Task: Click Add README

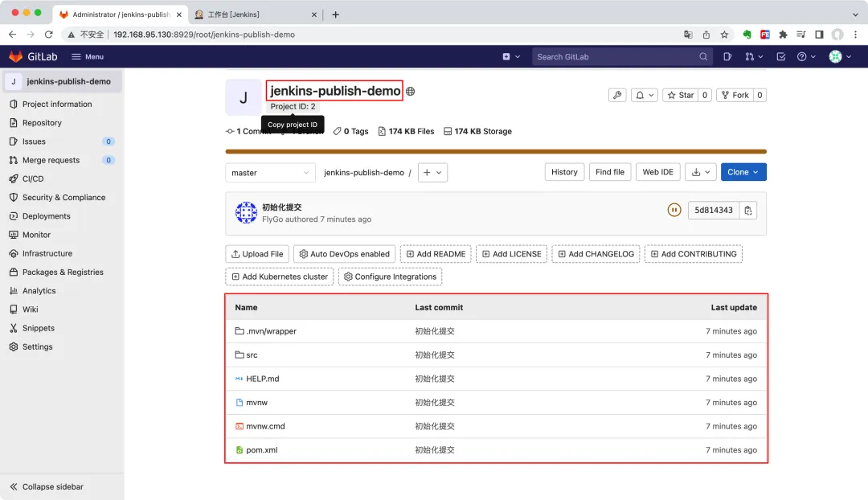Action: click(x=436, y=254)
